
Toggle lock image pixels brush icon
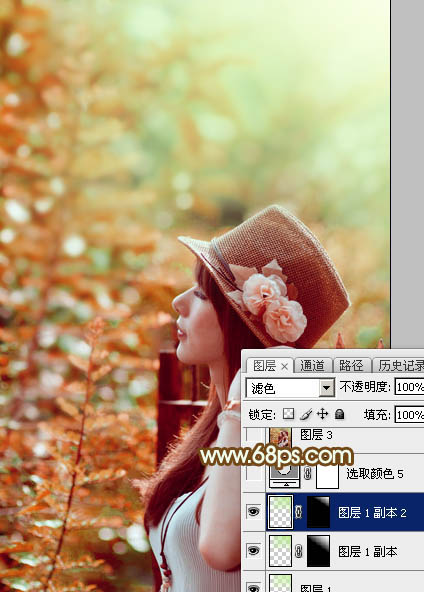(305, 414)
